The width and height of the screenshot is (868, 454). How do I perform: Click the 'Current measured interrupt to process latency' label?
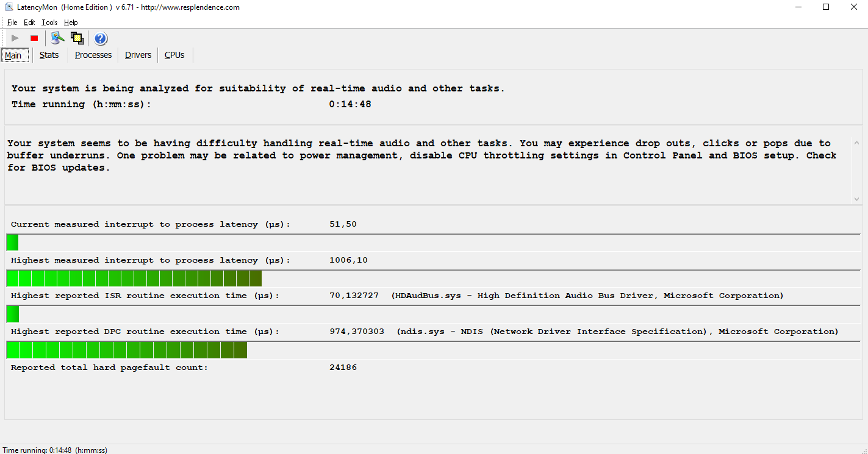point(151,224)
